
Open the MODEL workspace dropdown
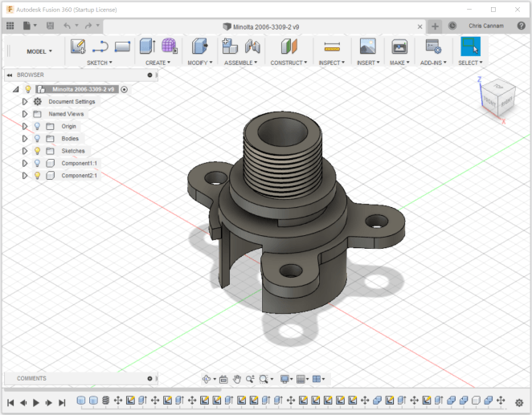[39, 51]
